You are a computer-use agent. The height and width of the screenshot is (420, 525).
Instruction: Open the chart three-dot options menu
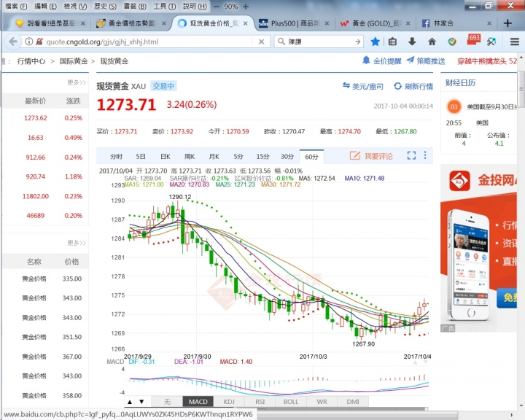[x=424, y=156]
